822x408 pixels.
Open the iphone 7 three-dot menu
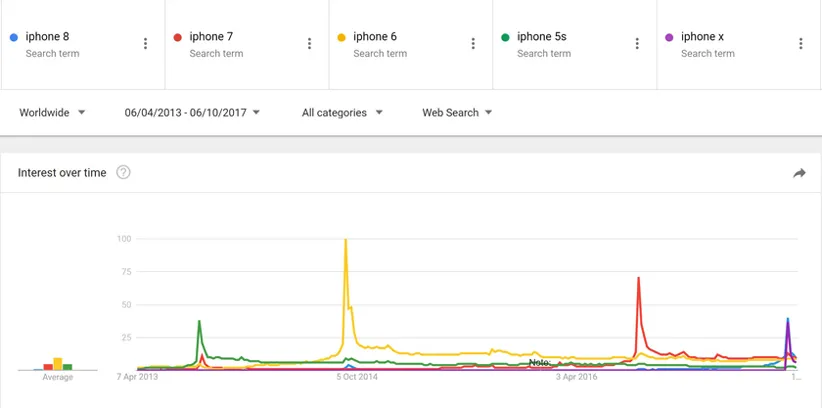[310, 44]
